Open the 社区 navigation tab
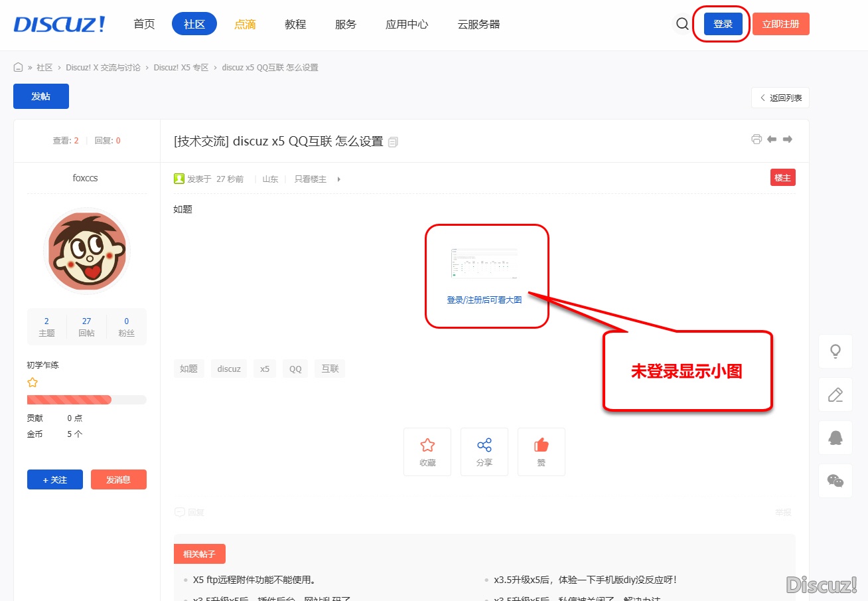This screenshot has width=868, height=601. click(x=194, y=25)
